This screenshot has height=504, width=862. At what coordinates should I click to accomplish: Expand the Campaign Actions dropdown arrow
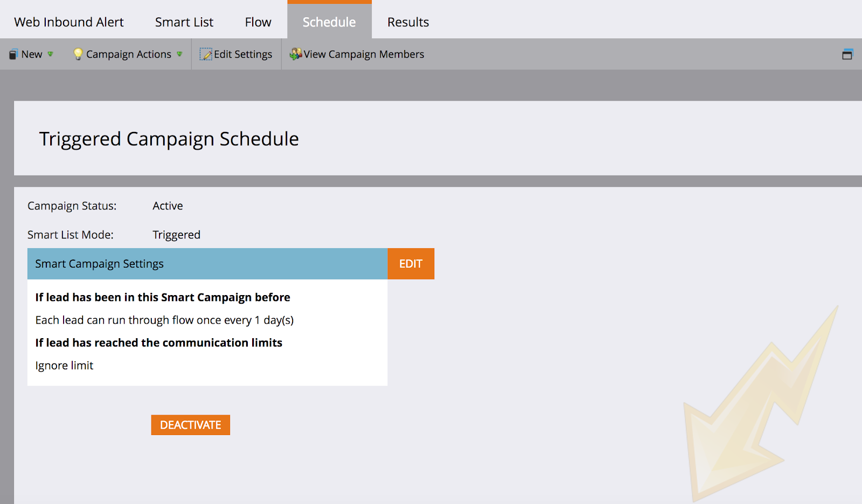coord(179,54)
